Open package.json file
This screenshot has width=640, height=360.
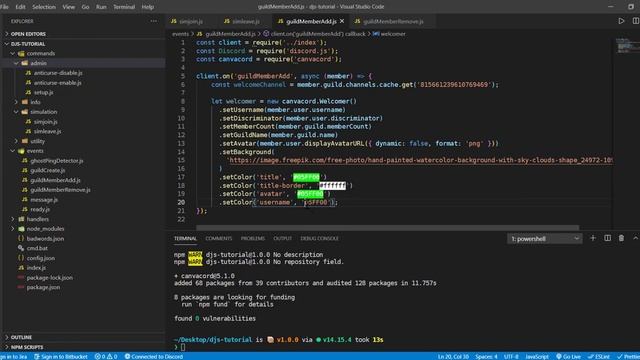[43, 287]
